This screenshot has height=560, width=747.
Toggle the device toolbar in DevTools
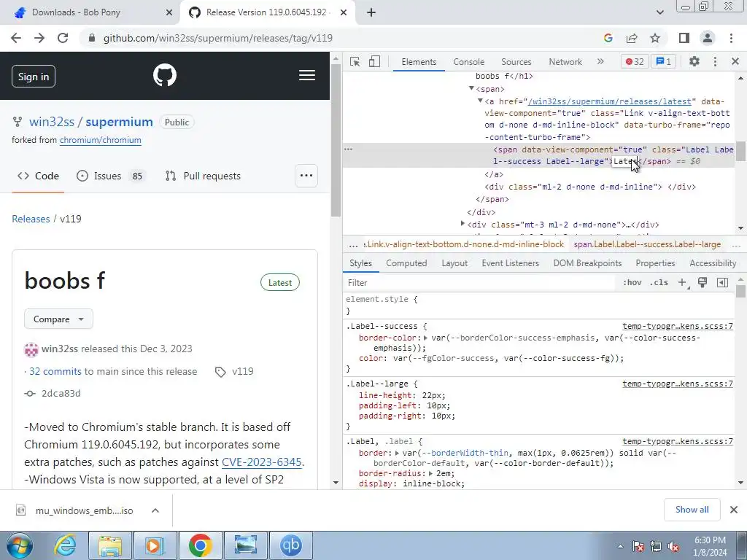point(374,62)
